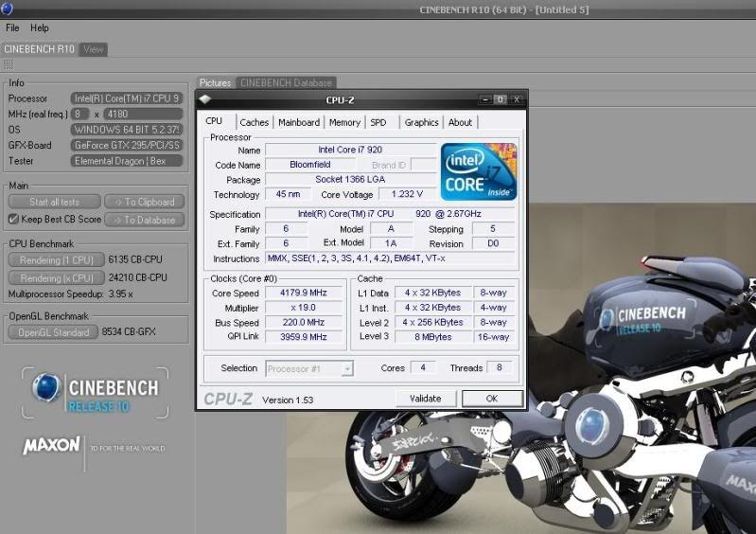The height and width of the screenshot is (534, 756).
Task: Click the Cinebench Release 10 logo
Action: click(95, 393)
